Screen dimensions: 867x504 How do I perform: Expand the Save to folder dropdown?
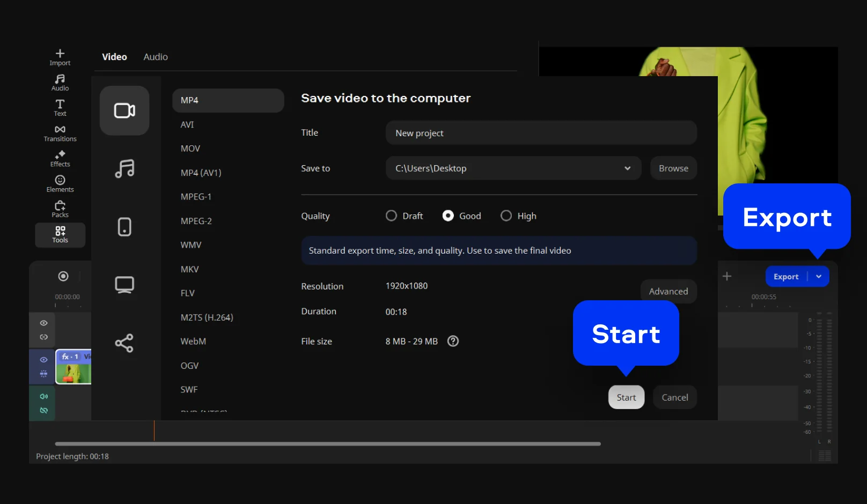pyautogui.click(x=627, y=168)
